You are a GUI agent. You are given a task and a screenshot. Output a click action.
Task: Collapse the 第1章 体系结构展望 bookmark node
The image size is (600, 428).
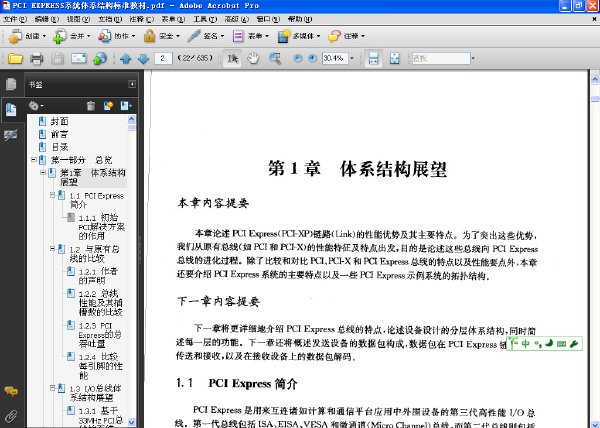click(x=43, y=173)
